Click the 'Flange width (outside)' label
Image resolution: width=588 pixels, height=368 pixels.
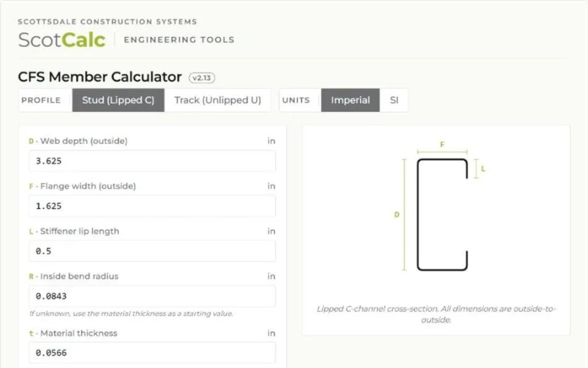point(88,186)
